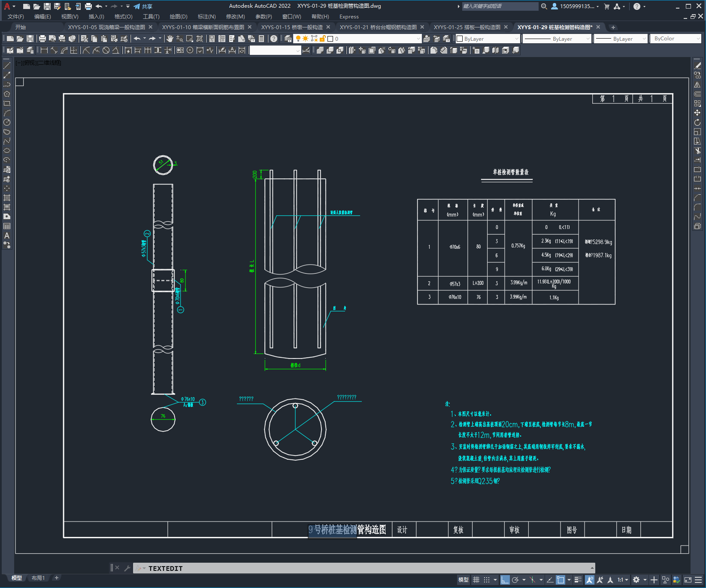This screenshot has width=706, height=588.
Task: Close the XYYS-01-15 drawing tab
Action: [x=328, y=27]
